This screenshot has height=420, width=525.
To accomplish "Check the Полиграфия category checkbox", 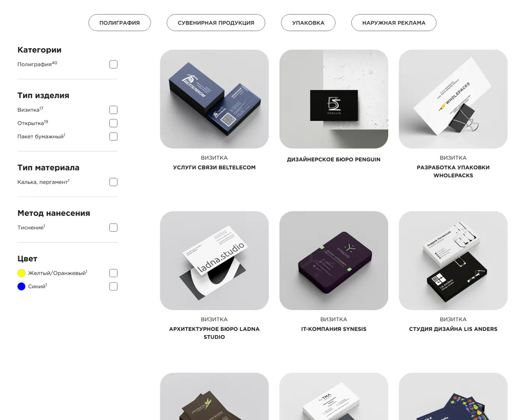I will point(113,64).
